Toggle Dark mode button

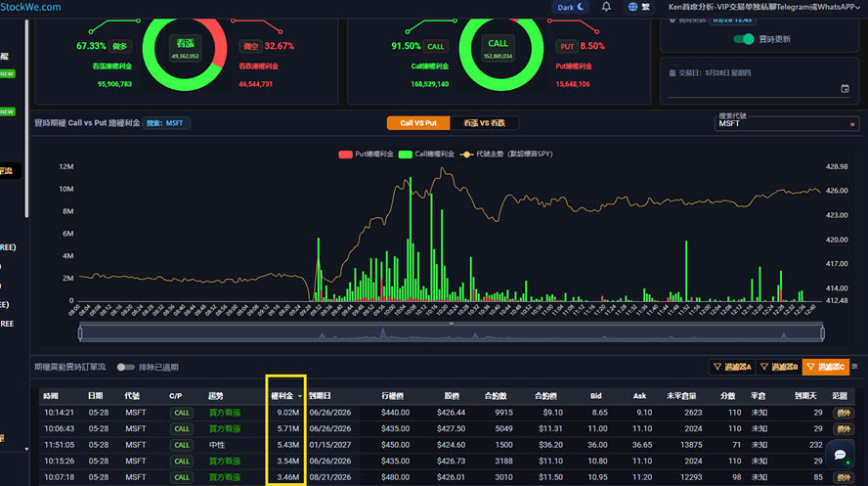[x=570, y=7]
